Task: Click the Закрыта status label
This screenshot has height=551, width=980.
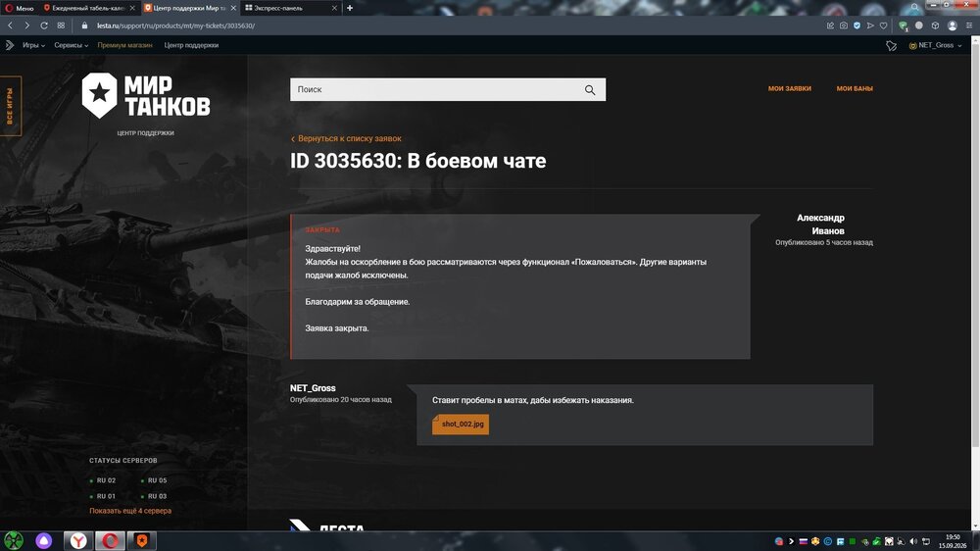Action: (x=322, y=229)
